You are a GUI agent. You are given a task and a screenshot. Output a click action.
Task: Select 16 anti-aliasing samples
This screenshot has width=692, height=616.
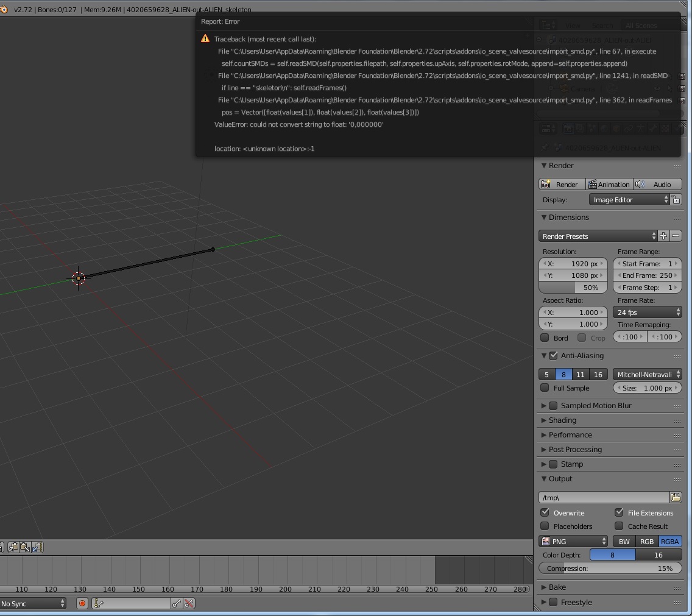[x=598, y=375]
